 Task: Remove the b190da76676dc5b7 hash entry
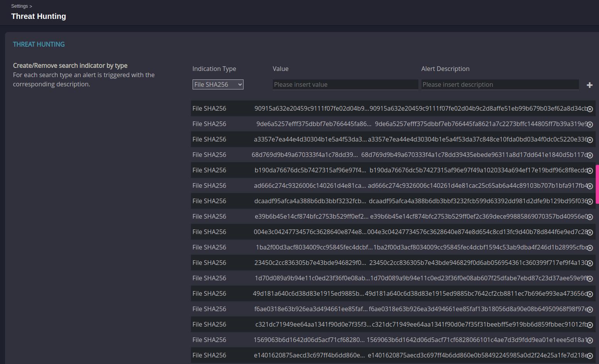pyautogui.click(x=590, y=171)
